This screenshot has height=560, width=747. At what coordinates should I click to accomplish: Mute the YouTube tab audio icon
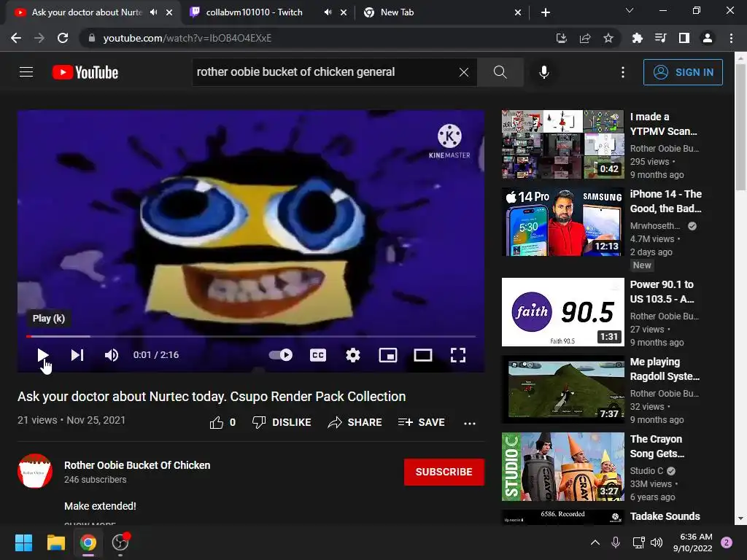click(x=153, y=12)
